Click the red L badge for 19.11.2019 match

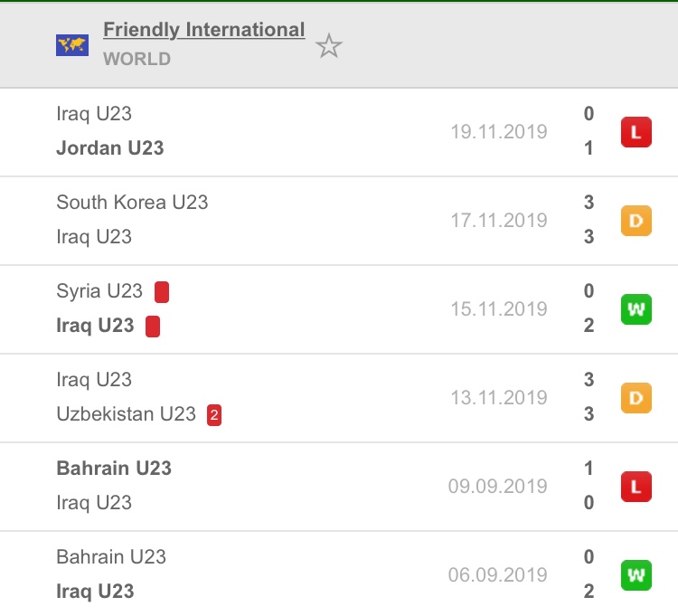click(636, 132)
